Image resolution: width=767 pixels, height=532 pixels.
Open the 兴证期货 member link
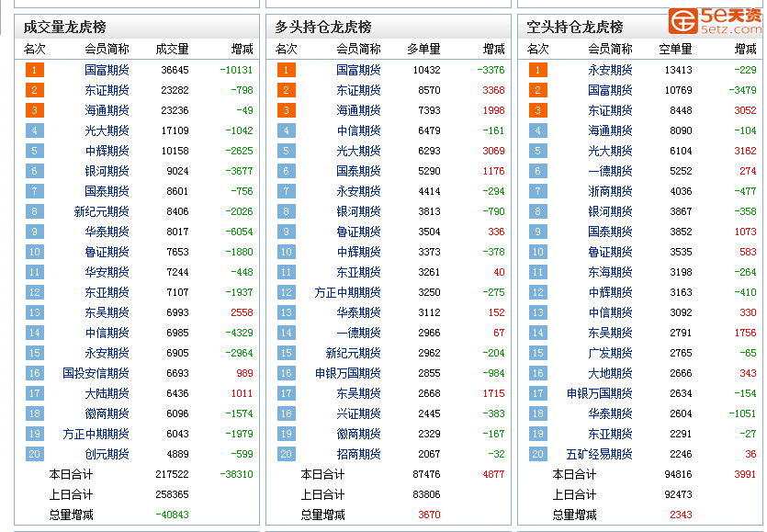[x=358, y=413]
